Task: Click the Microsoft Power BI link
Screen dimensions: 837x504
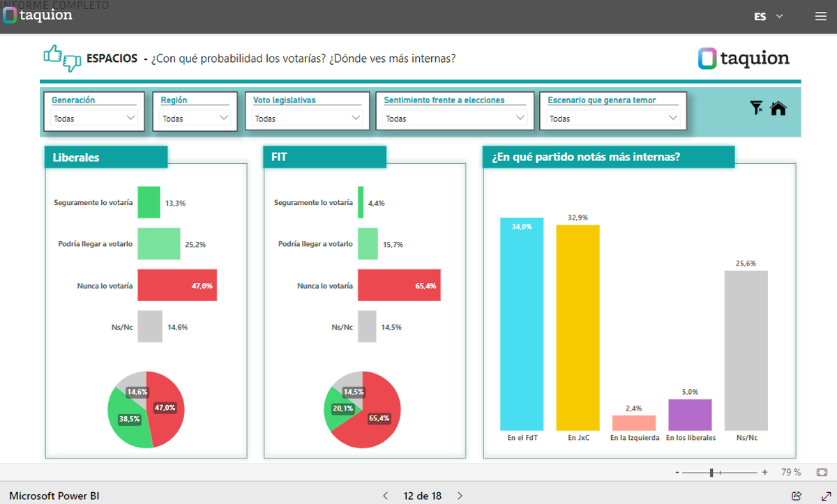Action: 54,496
